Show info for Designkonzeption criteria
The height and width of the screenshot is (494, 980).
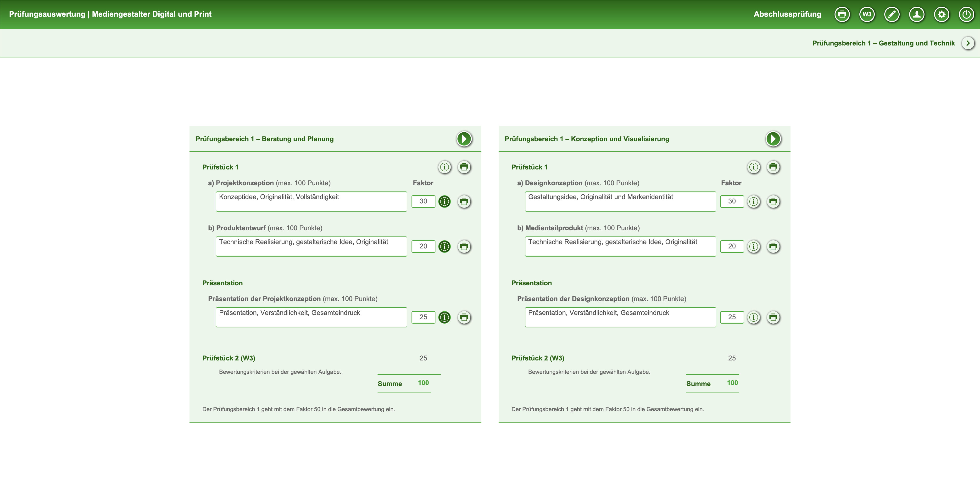[753, 201]
